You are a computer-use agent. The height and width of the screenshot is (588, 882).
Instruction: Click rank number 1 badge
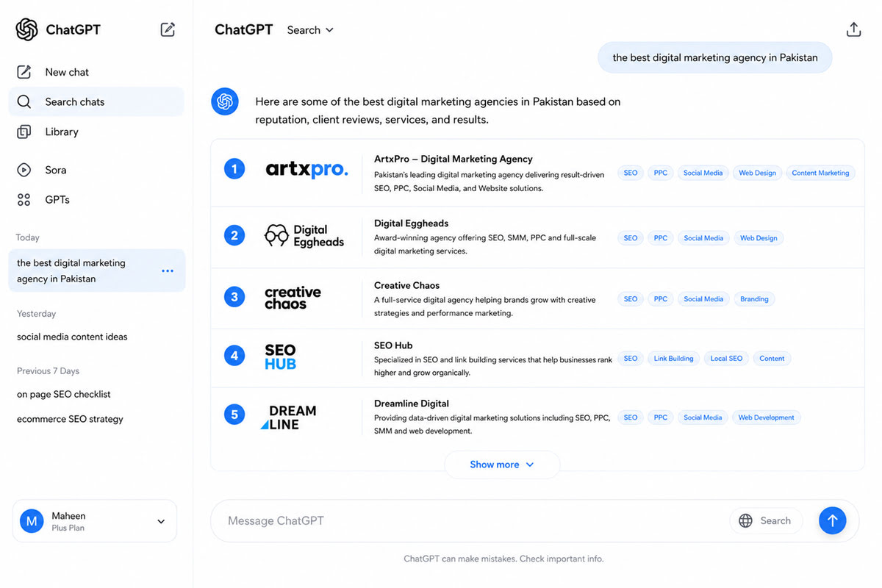point(234,170)
